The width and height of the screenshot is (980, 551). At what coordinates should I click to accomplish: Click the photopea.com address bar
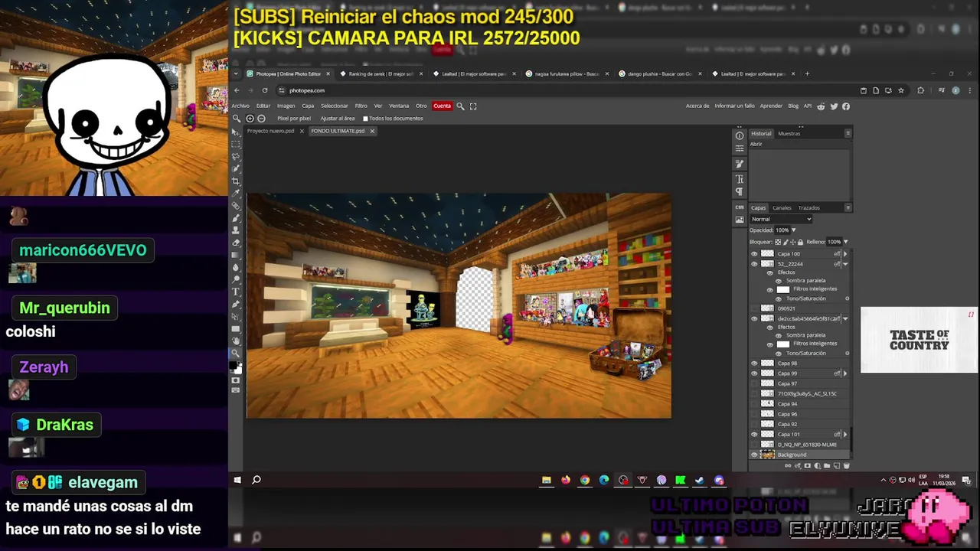tap(567, 90)
